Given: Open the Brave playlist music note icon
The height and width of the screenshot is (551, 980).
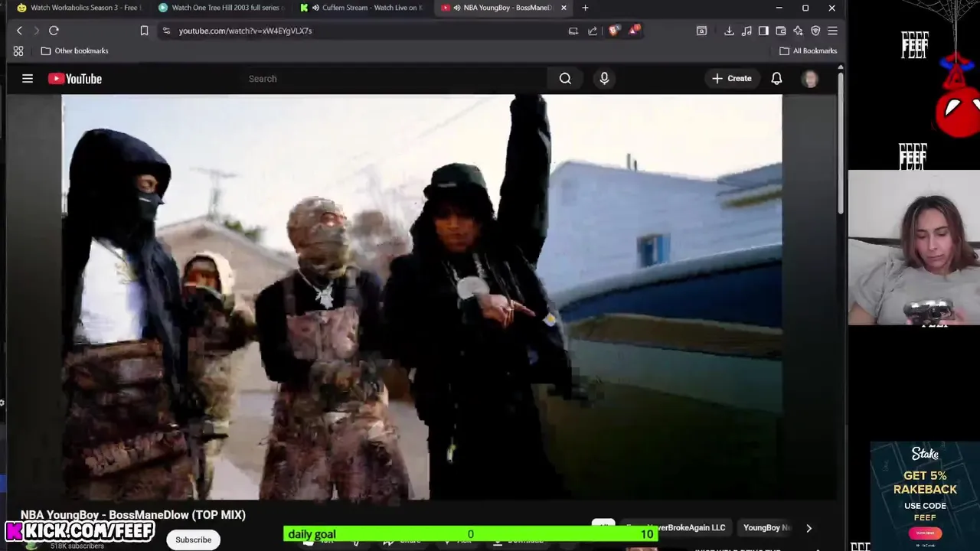Looking at the screenshot, I should tap(746, 31).
